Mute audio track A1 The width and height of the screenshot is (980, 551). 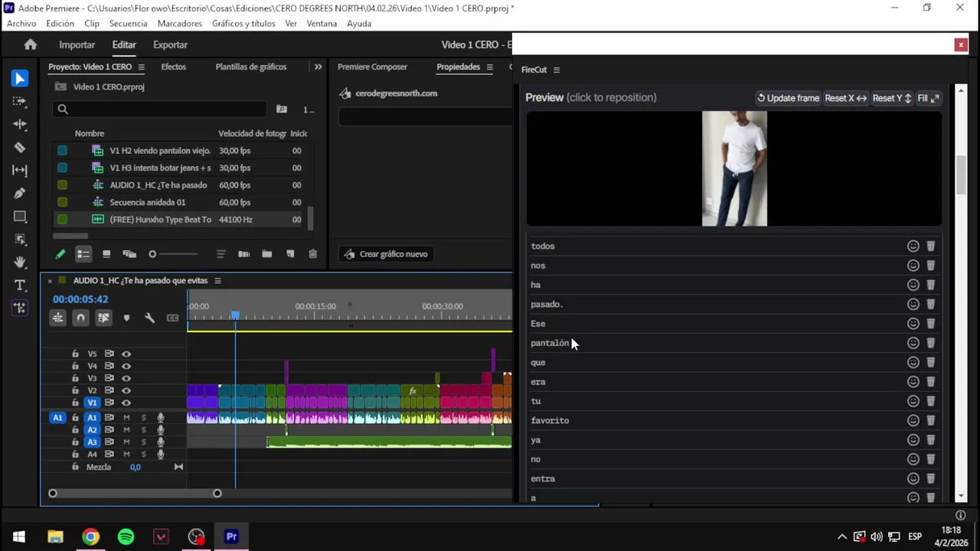click(x=126, y=418)
